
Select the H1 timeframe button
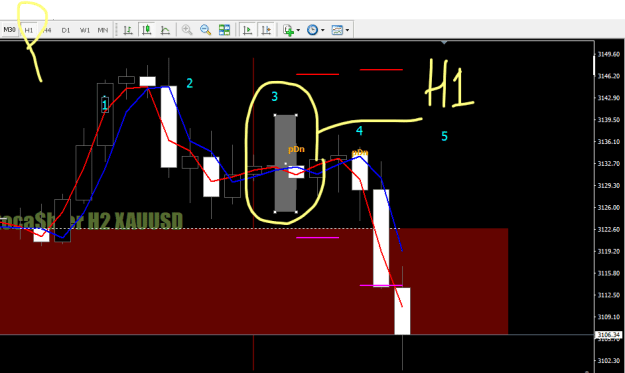29,30
